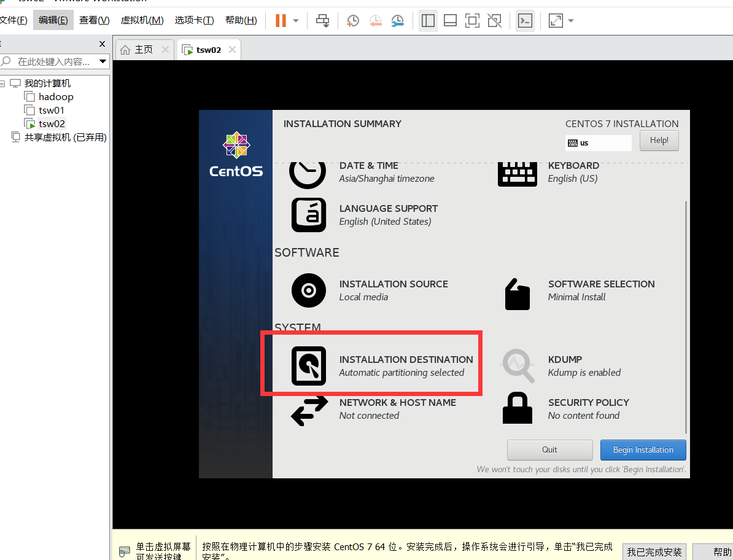Close the 主页 tab

point(166,50)
